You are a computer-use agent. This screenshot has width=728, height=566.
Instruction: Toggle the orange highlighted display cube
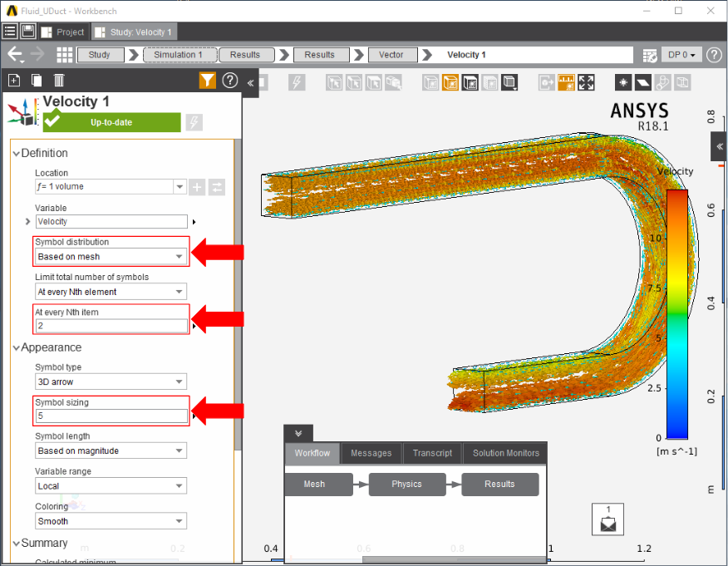tap(450, 83)
